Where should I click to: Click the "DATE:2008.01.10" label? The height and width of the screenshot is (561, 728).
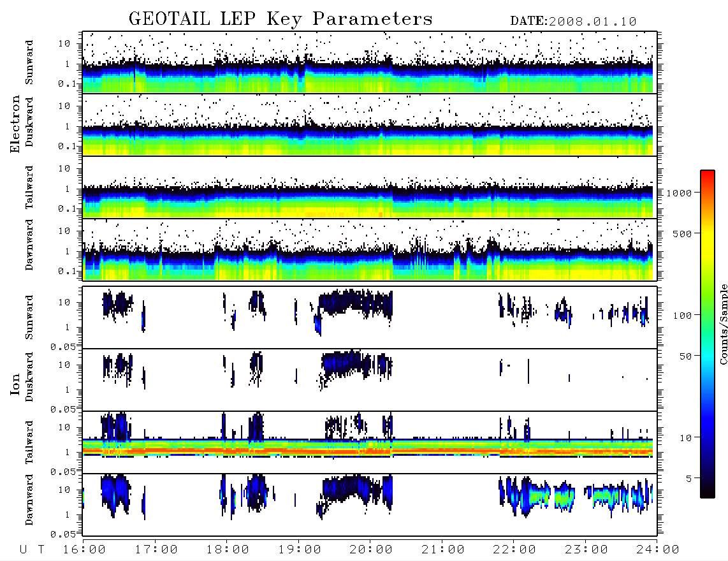573,22
